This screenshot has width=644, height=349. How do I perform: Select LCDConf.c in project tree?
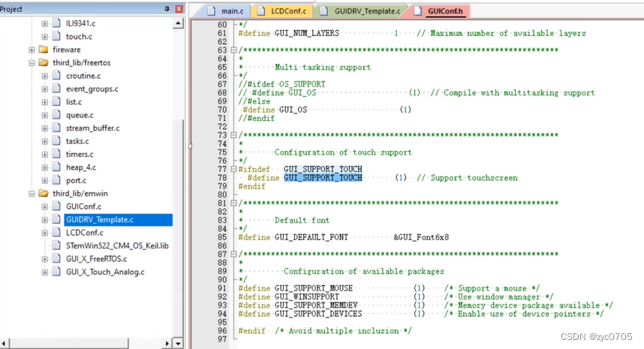[85, 233]
